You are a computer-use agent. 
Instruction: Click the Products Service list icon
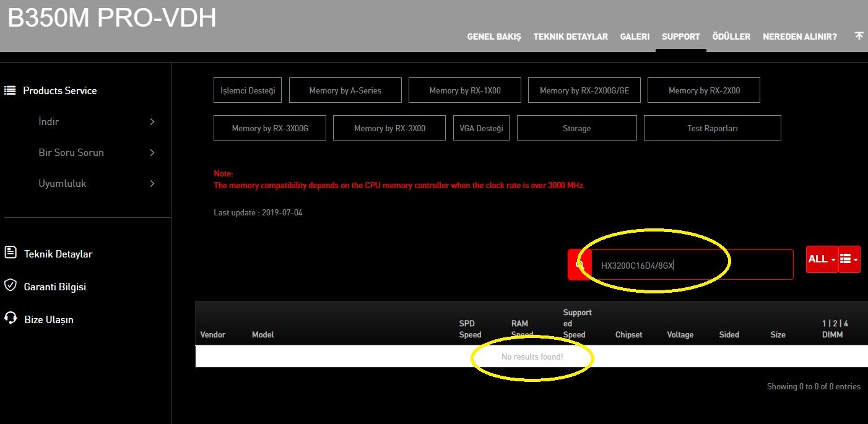10,90
